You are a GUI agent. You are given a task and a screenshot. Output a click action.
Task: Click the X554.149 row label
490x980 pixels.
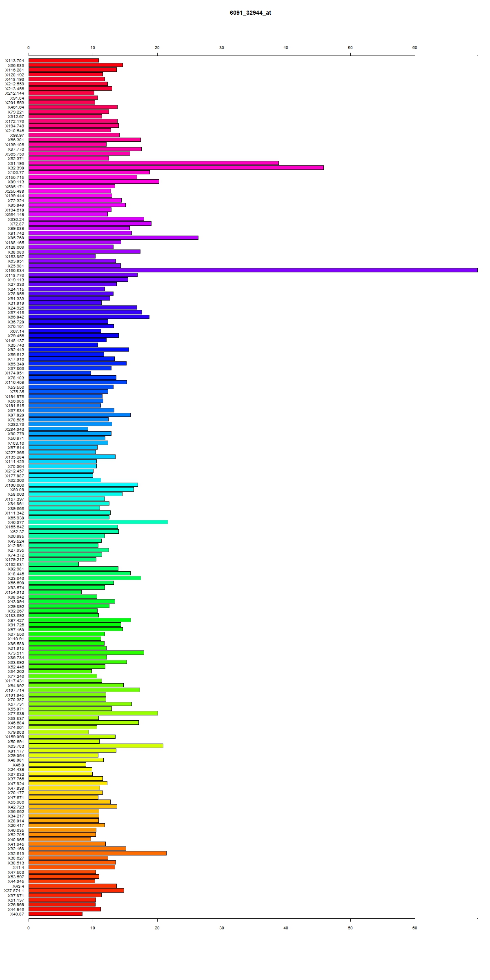pos(15,215)
